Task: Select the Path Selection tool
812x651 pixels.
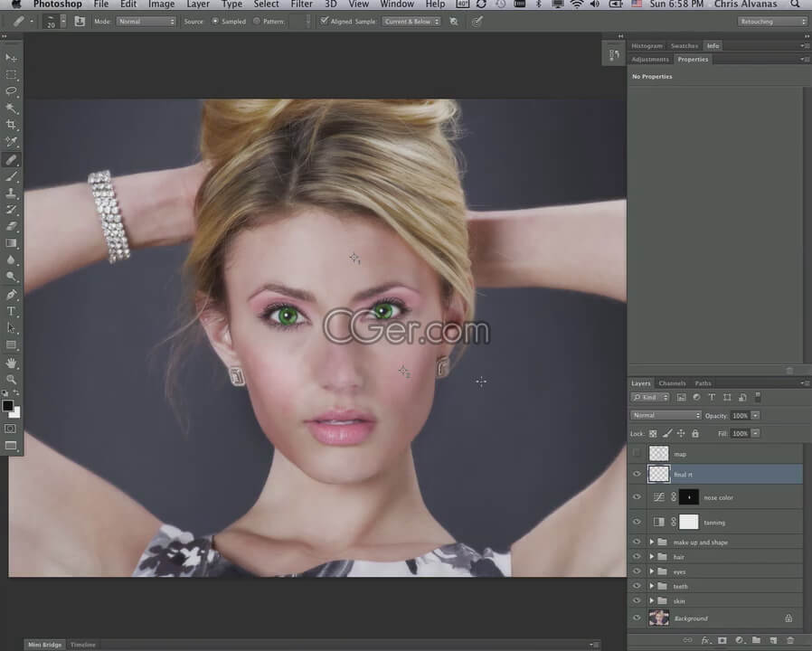Action: coord(11,328)
